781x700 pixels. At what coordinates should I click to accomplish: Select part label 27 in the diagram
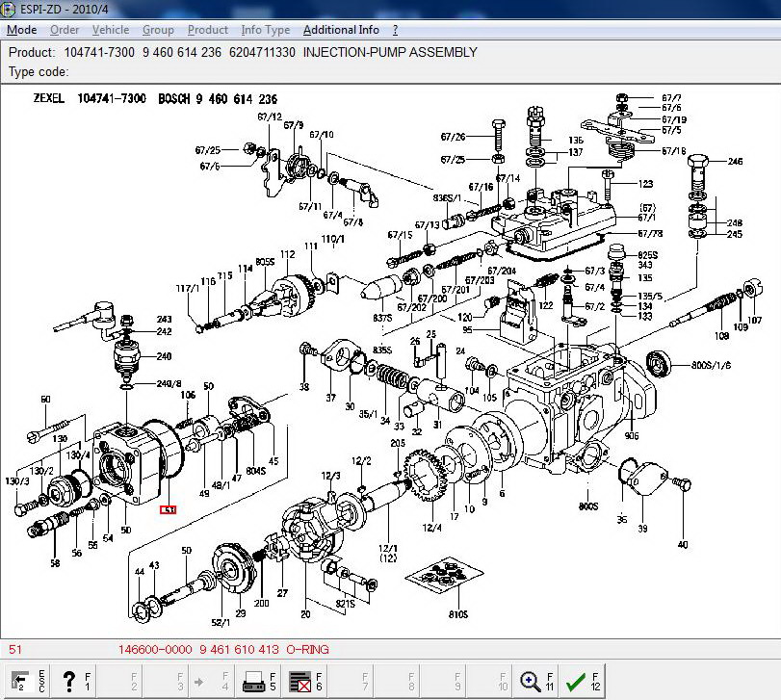coord(282,593)
